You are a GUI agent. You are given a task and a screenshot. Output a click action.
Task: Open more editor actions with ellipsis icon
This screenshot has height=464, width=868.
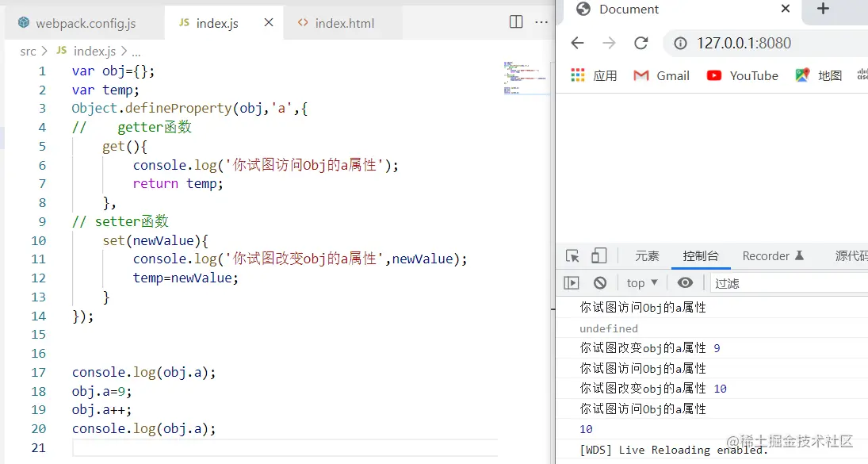pos(542,21)
